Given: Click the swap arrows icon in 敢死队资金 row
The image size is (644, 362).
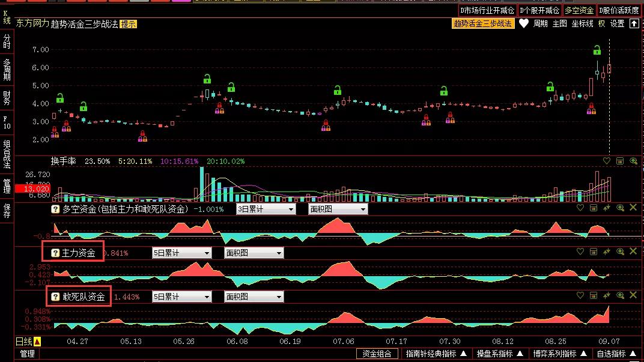Looking at the screenshot, I should point(607,295).
